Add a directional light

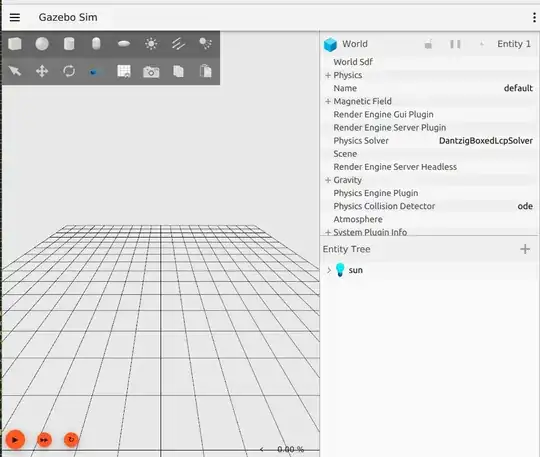(x=178, y=44)
